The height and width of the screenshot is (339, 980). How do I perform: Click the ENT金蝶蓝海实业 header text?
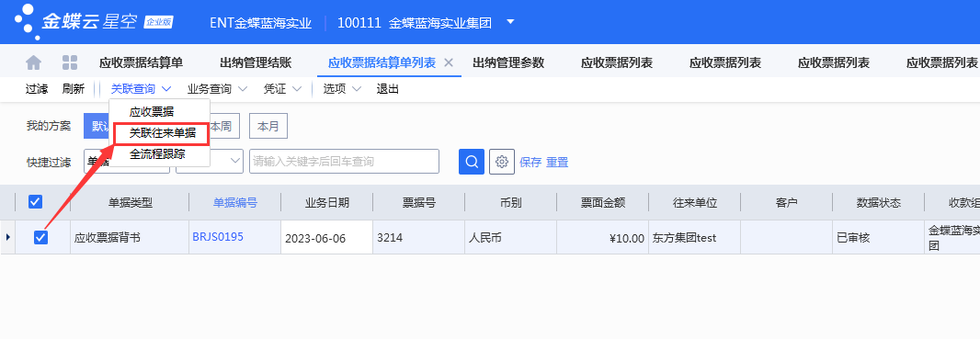click(260, 23)
